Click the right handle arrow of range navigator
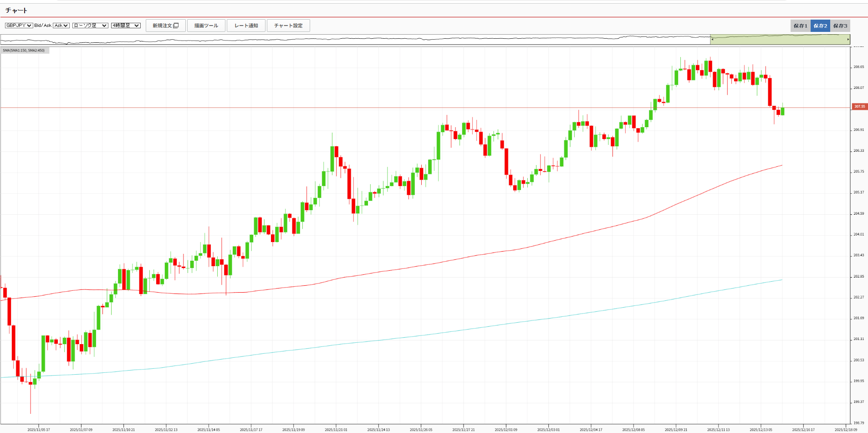 848,40
